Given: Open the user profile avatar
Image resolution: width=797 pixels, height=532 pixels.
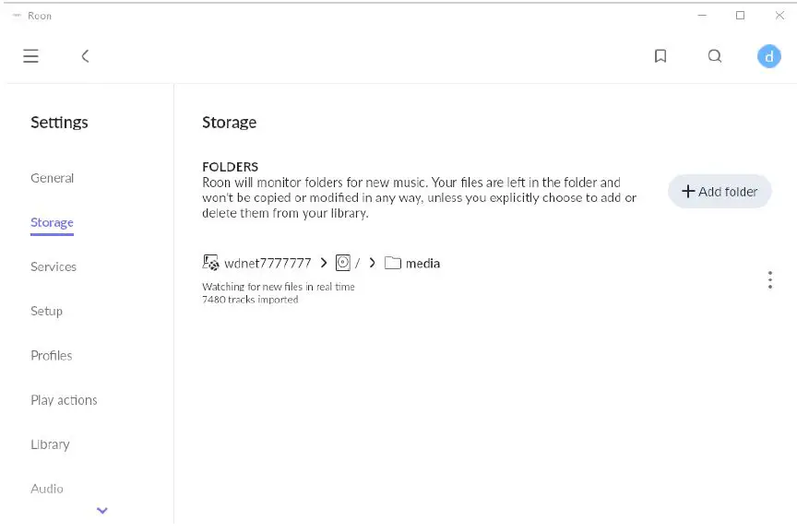Looking at the screenshot, I should [x=768, y=56].
